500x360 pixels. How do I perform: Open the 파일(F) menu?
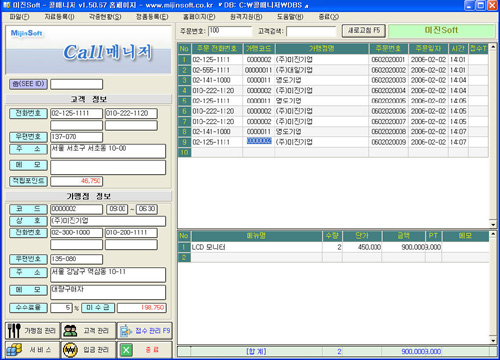19,17
